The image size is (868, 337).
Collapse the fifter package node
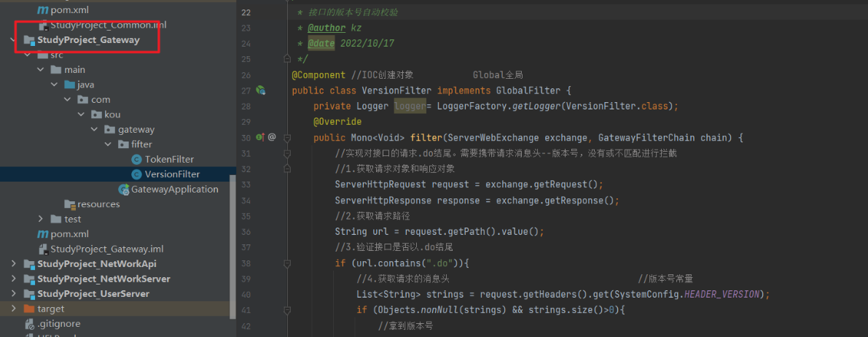[x=107, y=144]
